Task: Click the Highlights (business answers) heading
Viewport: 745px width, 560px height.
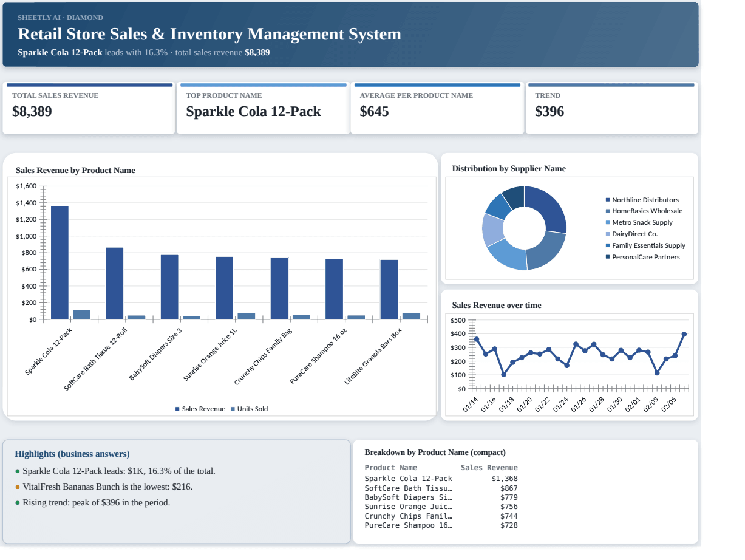Action: coord(72,454)
